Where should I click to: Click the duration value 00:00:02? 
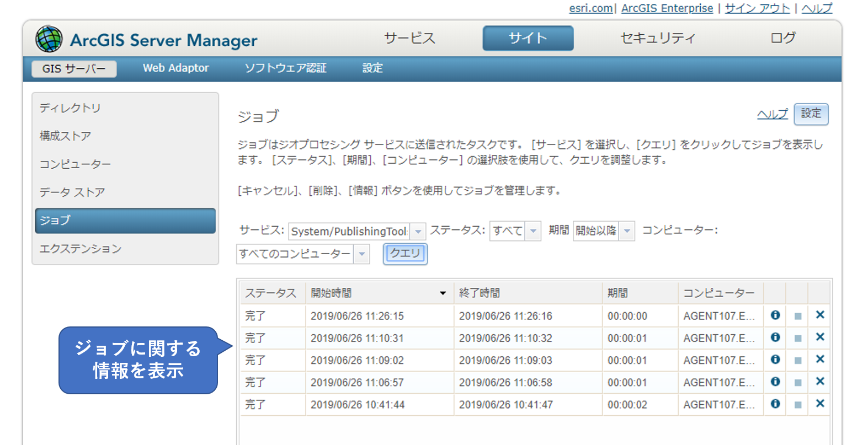tap(627, 404)
